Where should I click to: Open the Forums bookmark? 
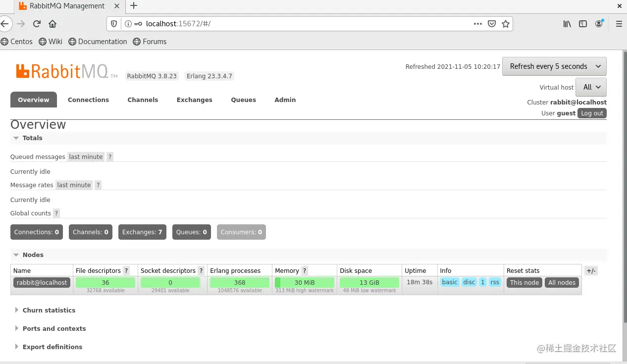pos(150,42)
